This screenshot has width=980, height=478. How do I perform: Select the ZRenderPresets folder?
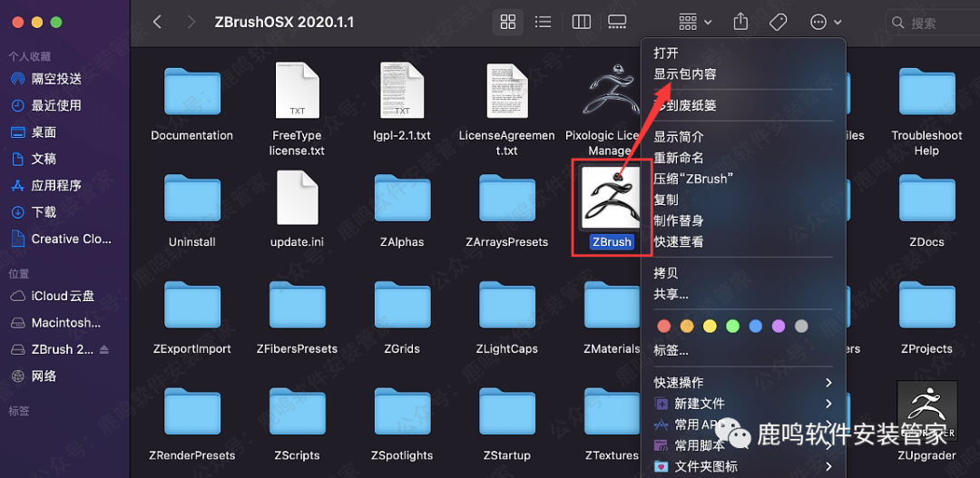(191, 413)
